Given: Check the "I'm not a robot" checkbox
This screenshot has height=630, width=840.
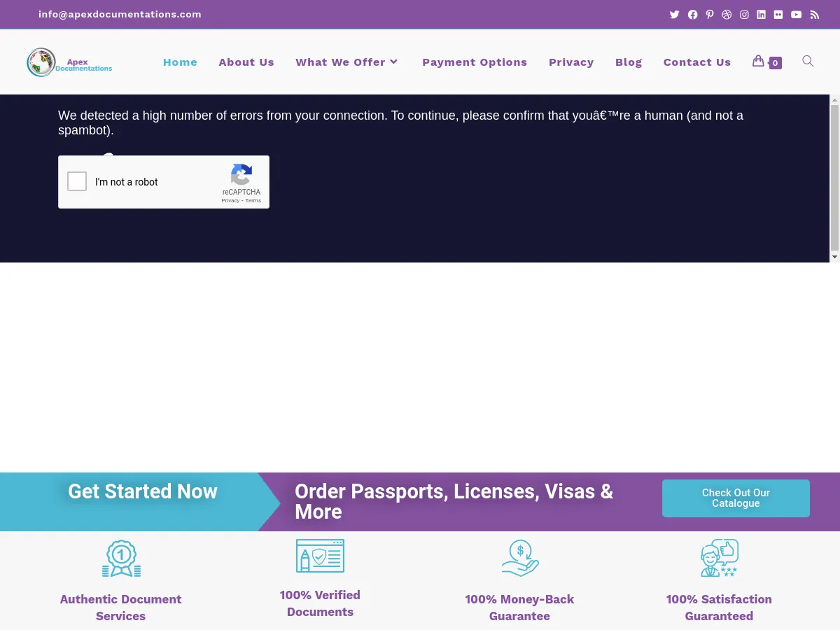Looking at the screenshot, I should (x=77, y=181).
